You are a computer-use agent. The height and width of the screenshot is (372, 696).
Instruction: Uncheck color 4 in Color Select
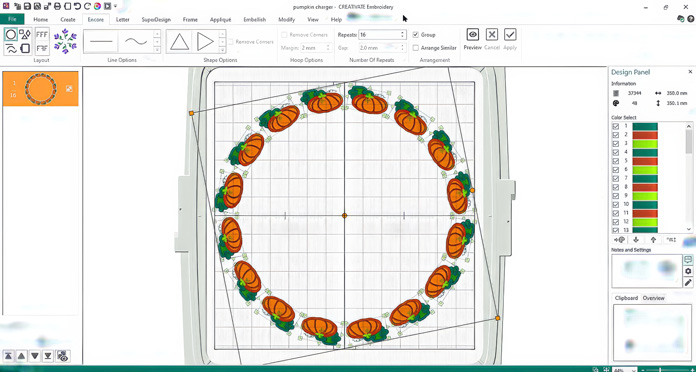click(x=616, y=152)
